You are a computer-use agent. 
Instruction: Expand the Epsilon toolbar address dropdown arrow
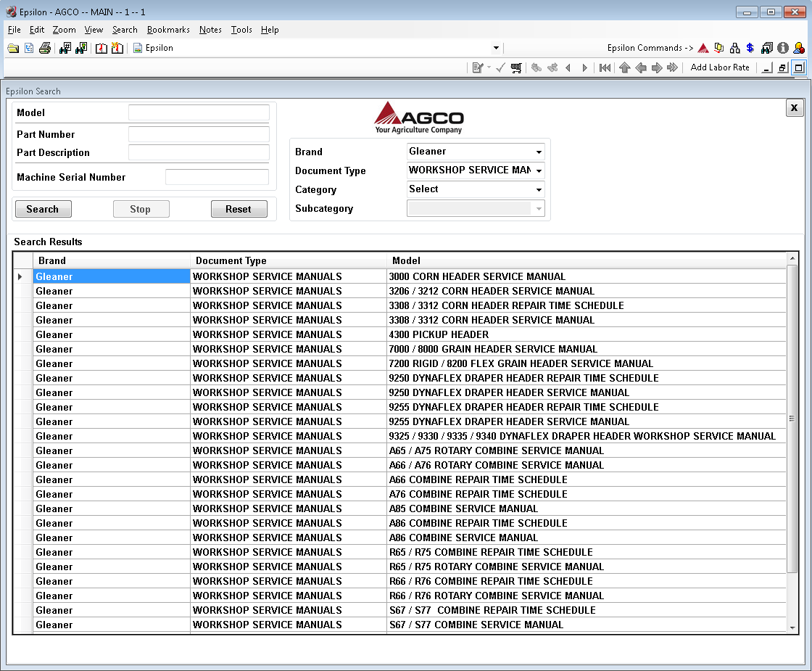(496, 48)
